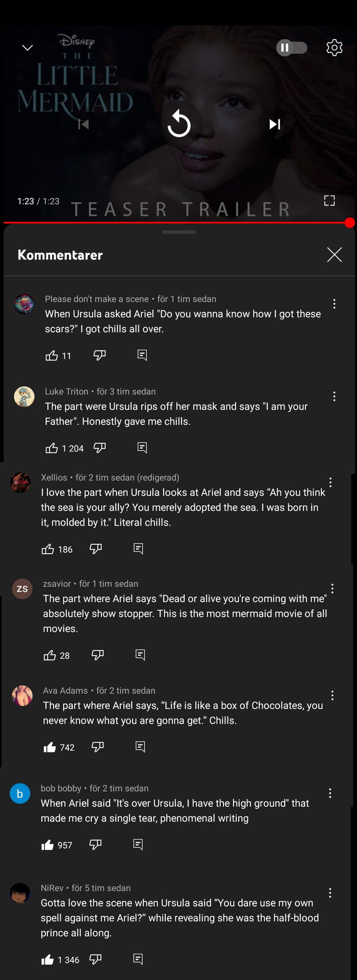Enter fullscreen mode for the trailer

329,201
